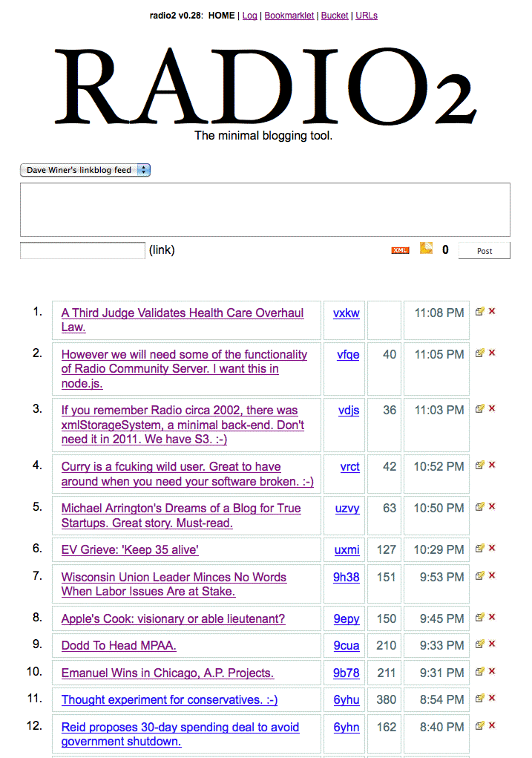This screenshot has width=532, height=758.
Task: Click the orange feed icon beside XML
Action: (x=426, y=249)
